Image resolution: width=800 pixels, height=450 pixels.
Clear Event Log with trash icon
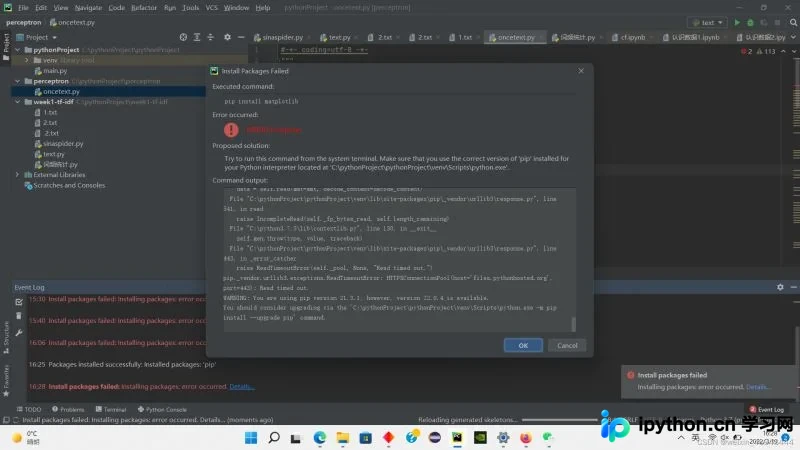[x=19, y=316]
